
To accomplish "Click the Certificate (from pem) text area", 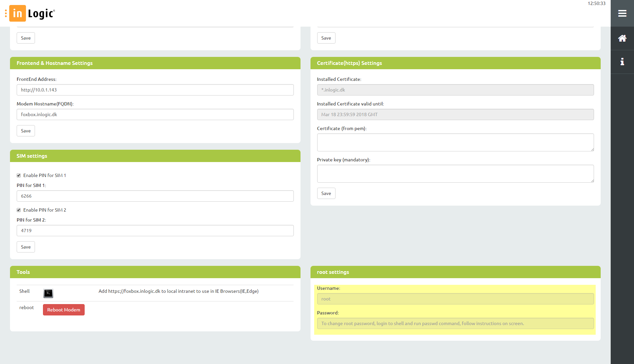I will (x=455, y=142).
